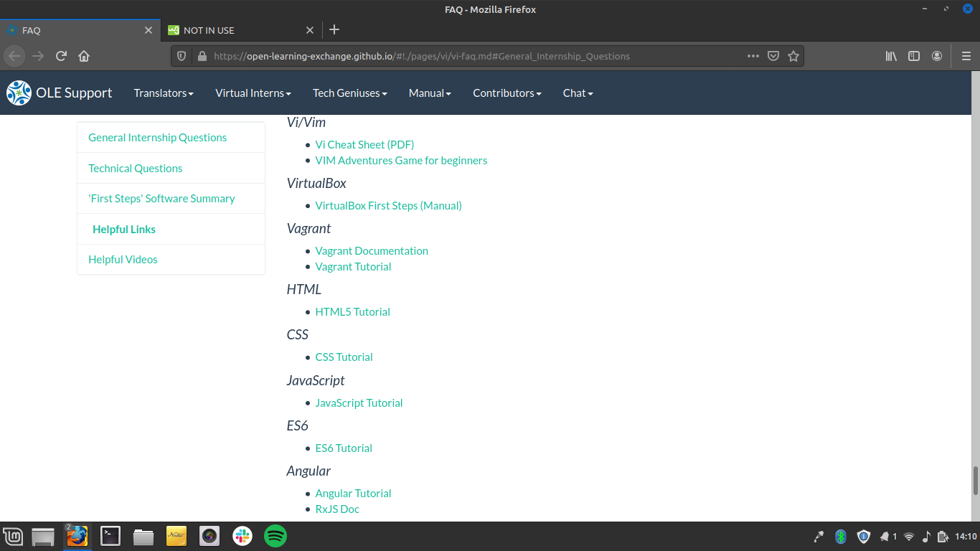Go to Technical Questions in sidebar
This screenshot has height=551, width=980.
135,168
